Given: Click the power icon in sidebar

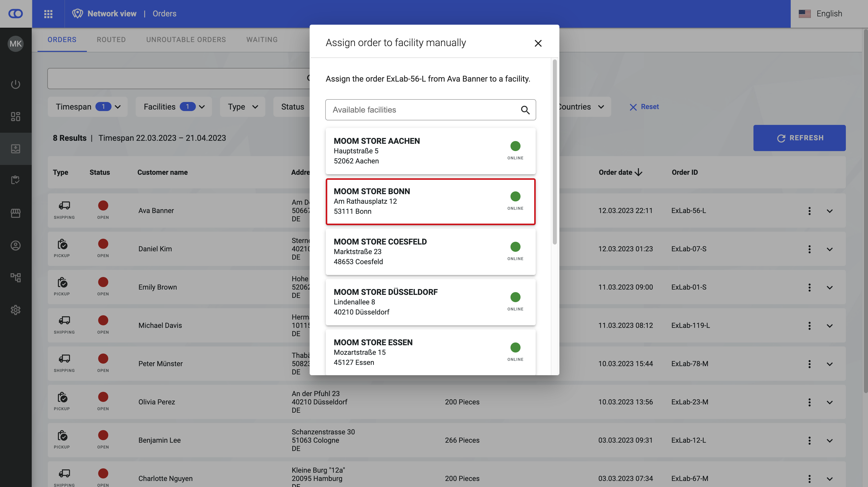Looking at the screenshot, I should click(16, 84).
